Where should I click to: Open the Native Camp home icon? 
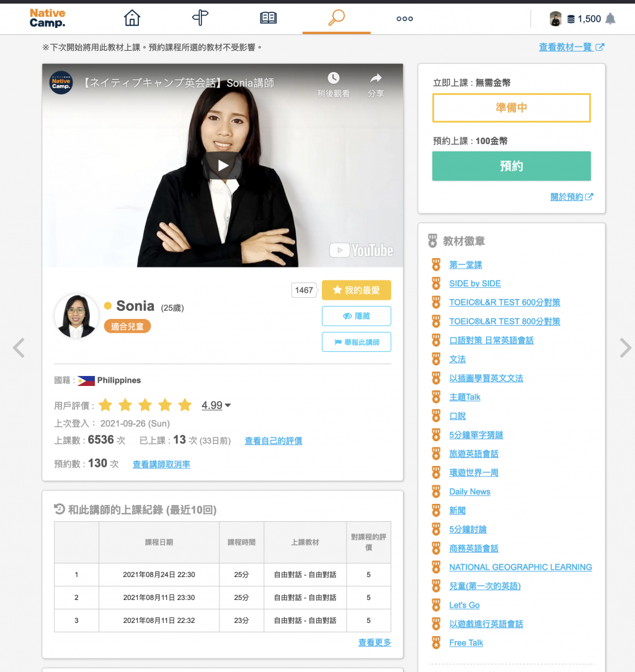(132, 18)
